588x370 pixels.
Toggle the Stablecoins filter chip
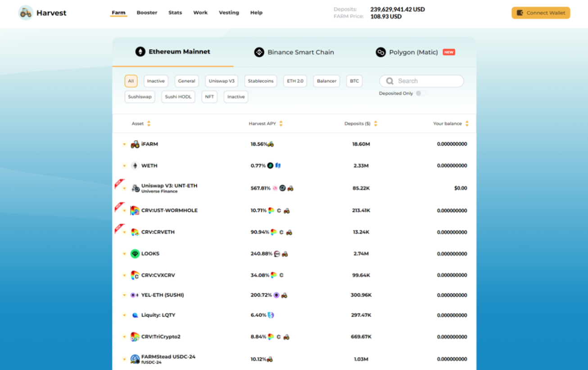click(x=261, y=81)
